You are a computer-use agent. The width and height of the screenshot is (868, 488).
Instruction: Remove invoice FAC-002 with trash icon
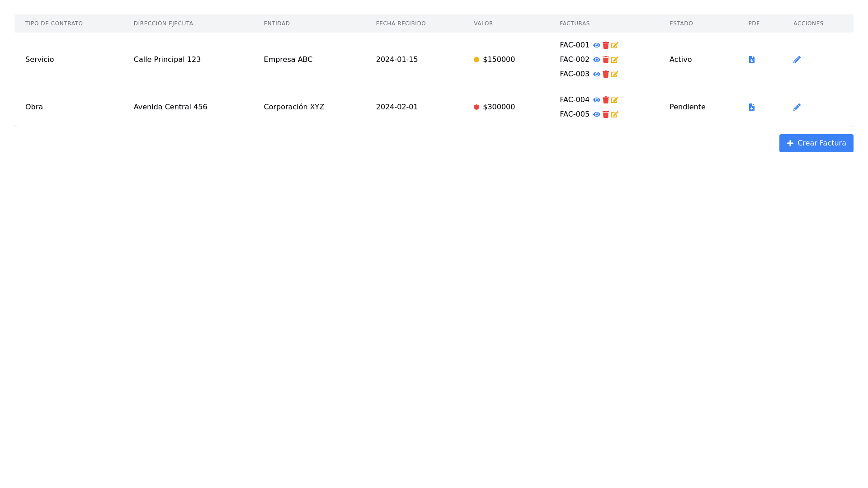coord(606,60)
